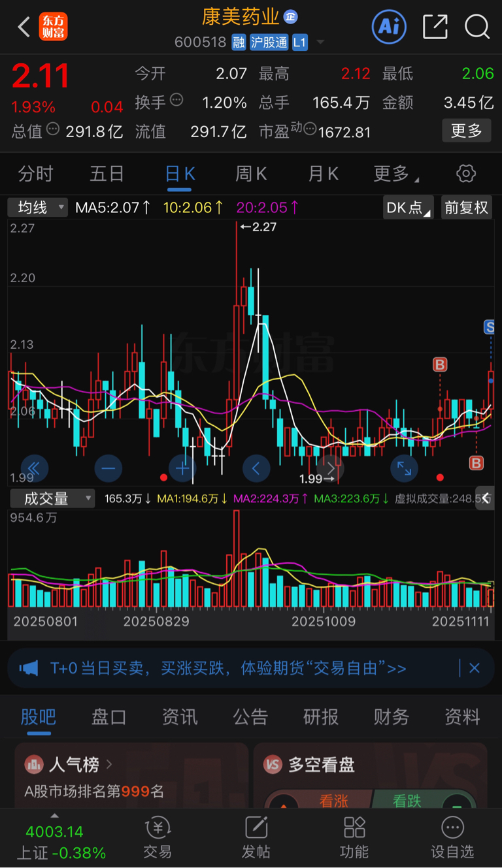
Task: Open the DK点 dropdown
Action: [409, 208]
